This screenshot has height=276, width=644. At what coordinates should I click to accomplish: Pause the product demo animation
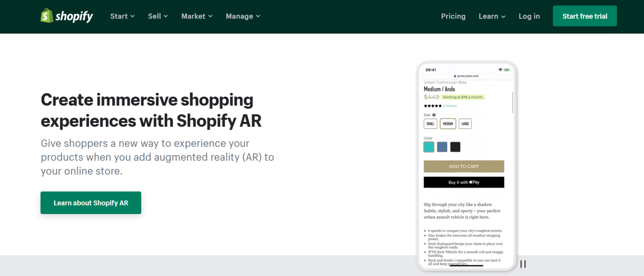(523, 264)
